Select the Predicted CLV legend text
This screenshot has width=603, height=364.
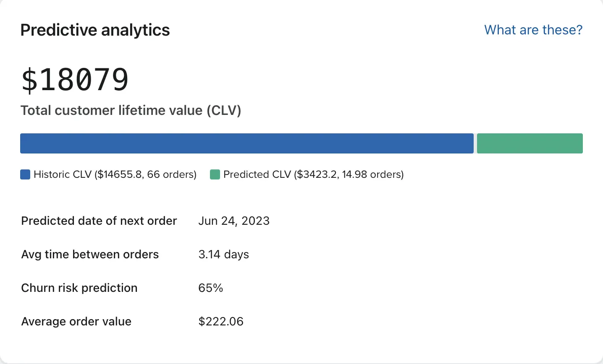click(x=313, y=174)
